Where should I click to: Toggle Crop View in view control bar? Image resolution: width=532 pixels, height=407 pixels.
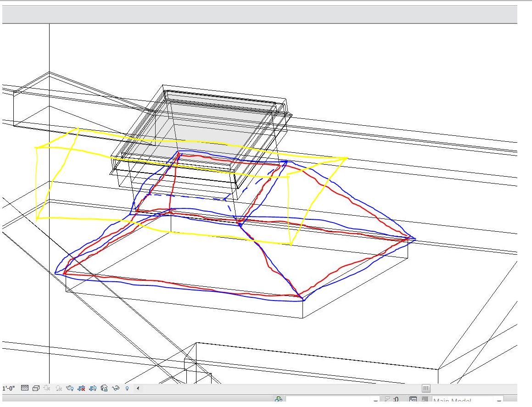[x=81, y=388]
